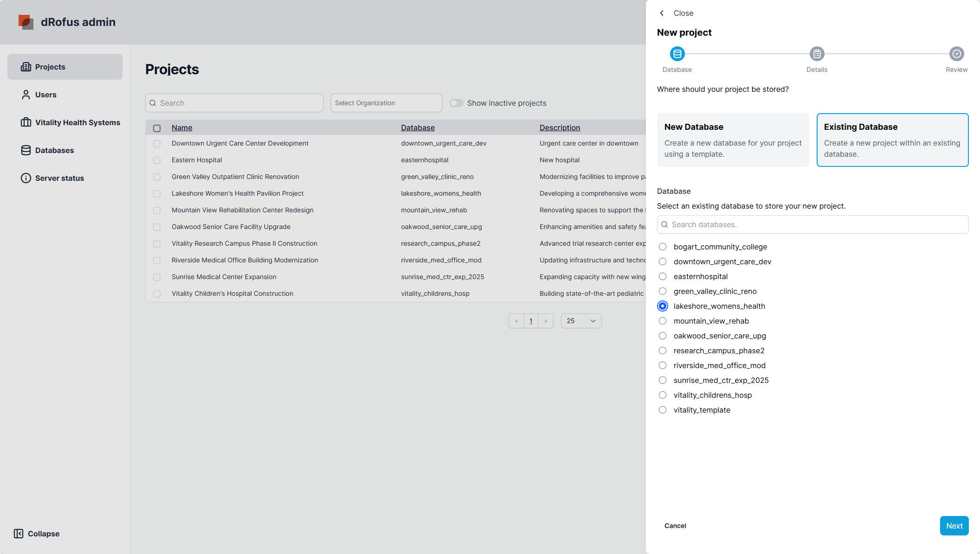Check the Lakeshore Women's Health Pavilion Project row
The image size is (980, 554).
click(157, 194)
